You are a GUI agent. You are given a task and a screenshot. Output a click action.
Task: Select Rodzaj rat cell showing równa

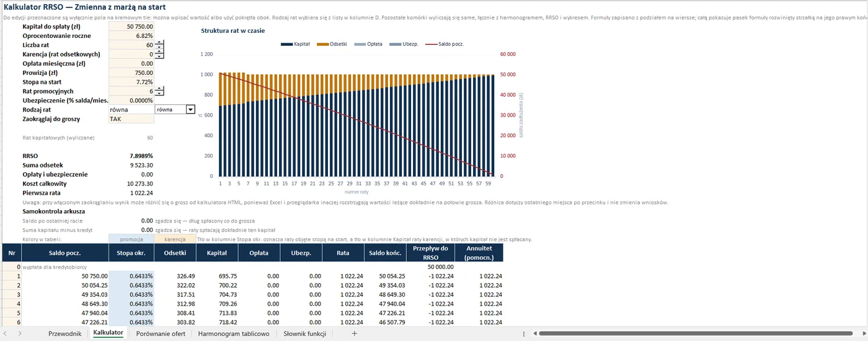(x=131, y=110)
